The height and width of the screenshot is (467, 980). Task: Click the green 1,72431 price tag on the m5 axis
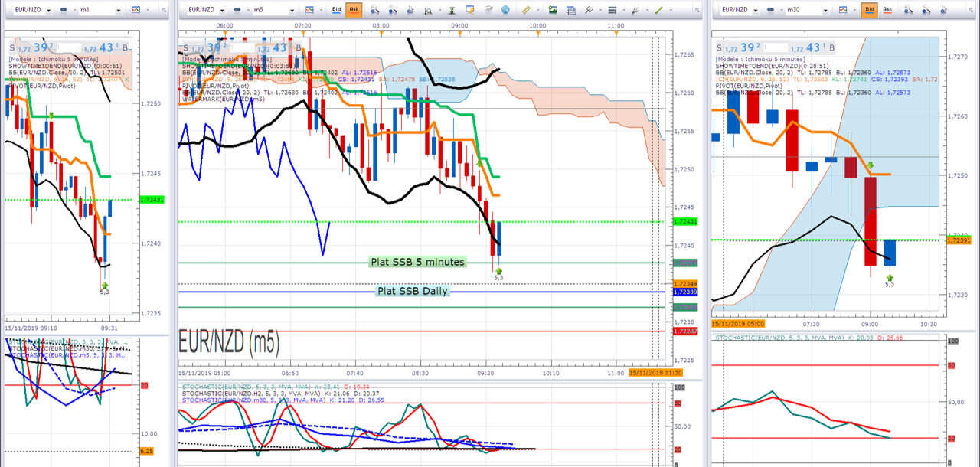[685, 221]
